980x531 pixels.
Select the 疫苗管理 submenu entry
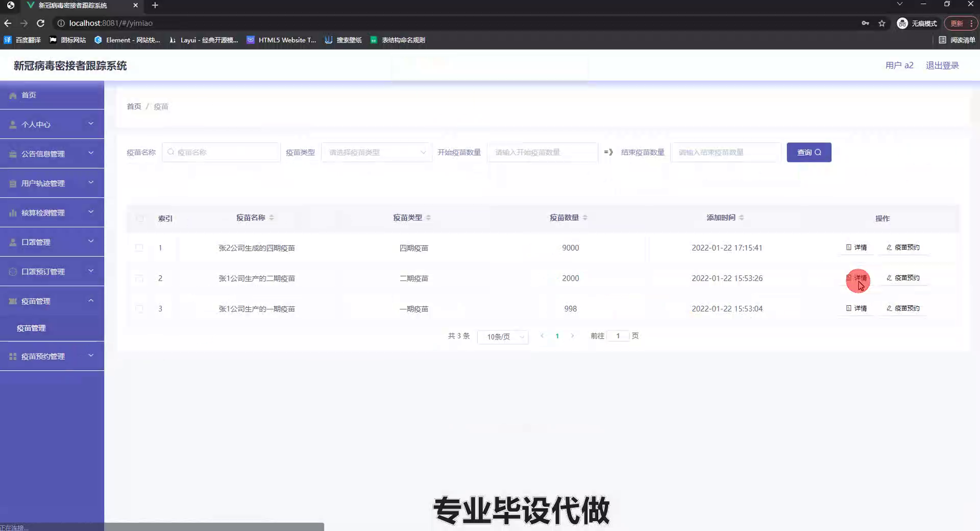[52, 328]
